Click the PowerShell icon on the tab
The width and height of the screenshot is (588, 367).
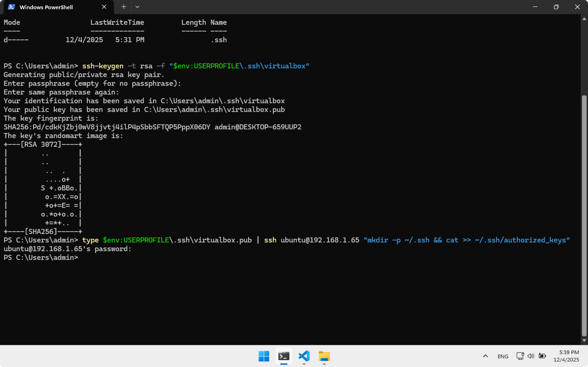click(11, 7)
